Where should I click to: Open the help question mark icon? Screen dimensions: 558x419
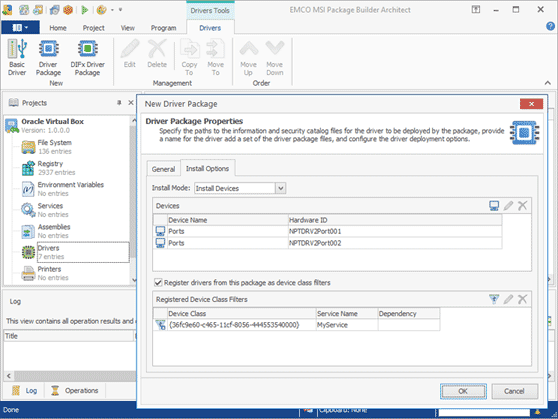pos(550,26)
